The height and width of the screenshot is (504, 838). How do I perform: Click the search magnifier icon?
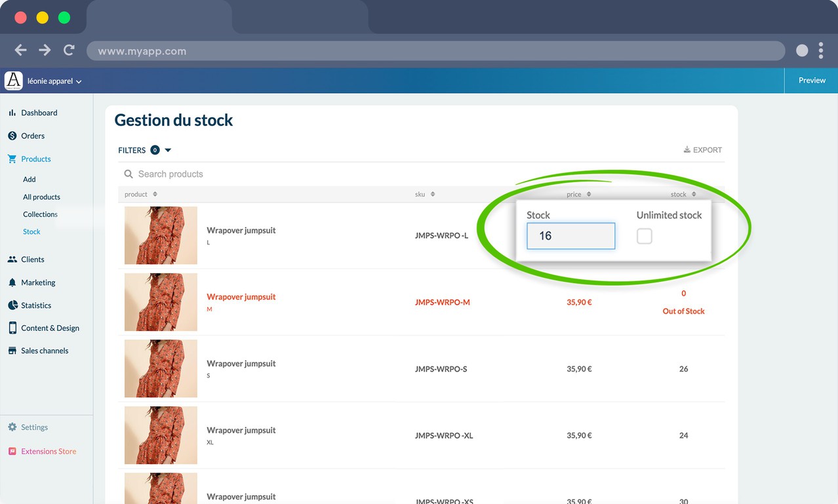click(129, 174)
